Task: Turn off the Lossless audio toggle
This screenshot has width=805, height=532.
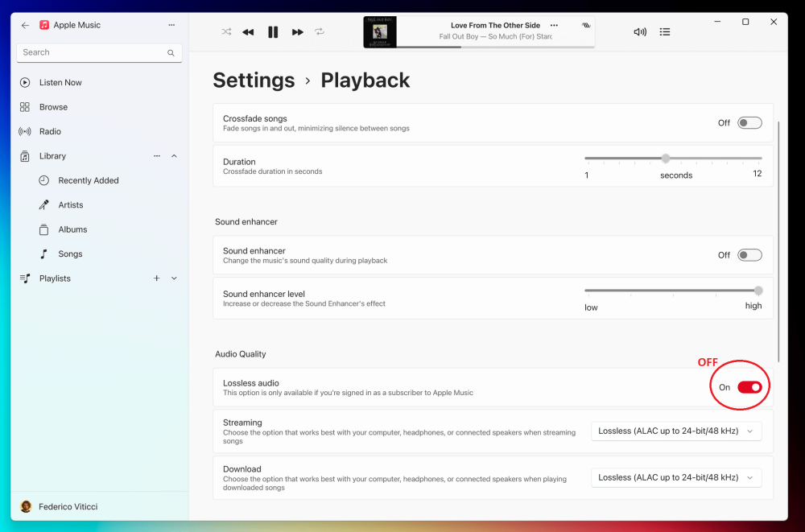Action: tap(749, 387)
